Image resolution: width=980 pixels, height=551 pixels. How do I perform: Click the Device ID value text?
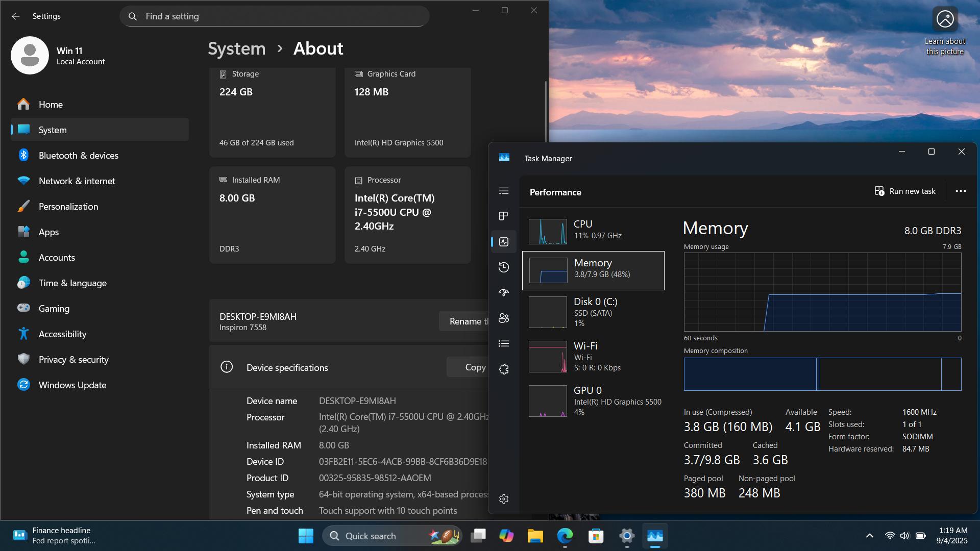[403, 462]
